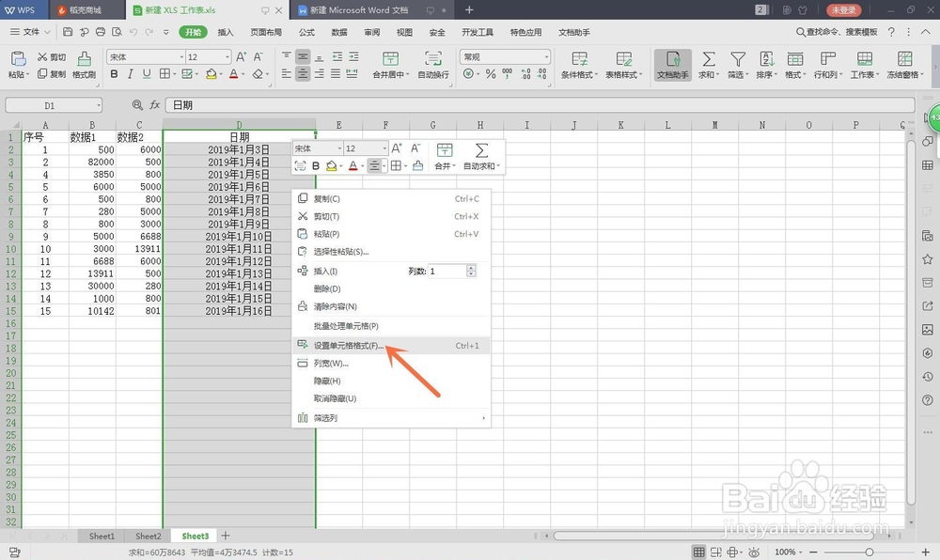Choose Column Width (列宽) in context menu
This screenshot has height=560, width=940.
pos(391,363)
